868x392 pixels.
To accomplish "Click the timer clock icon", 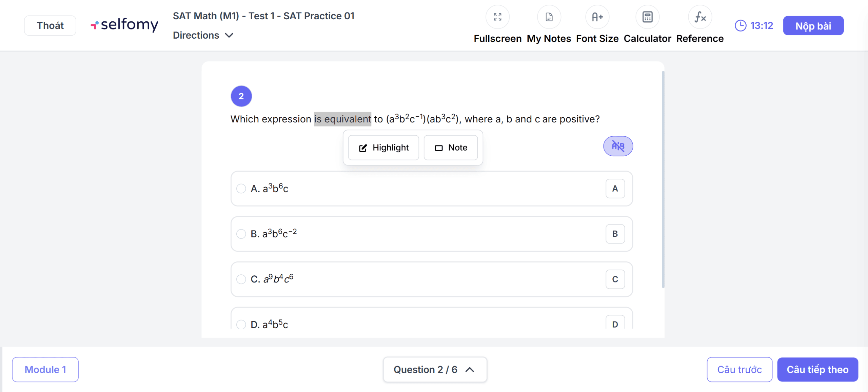I will tap(741, 25).
